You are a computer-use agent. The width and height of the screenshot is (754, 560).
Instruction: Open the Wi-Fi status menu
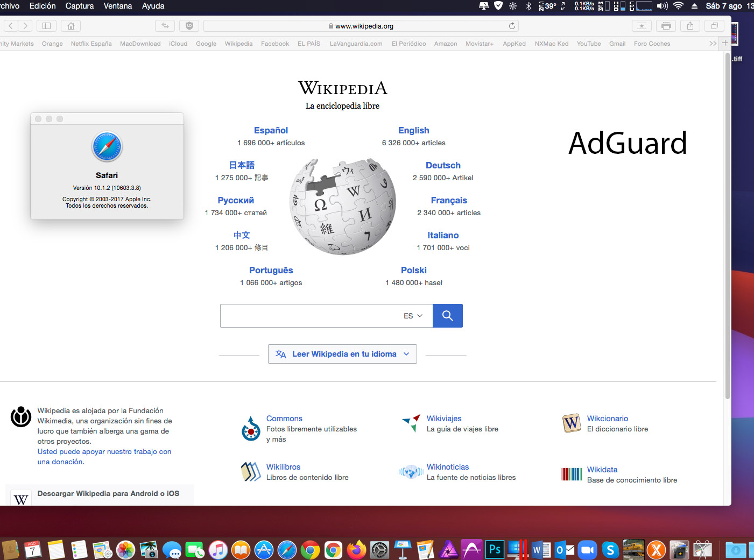[x=679, y=6]
